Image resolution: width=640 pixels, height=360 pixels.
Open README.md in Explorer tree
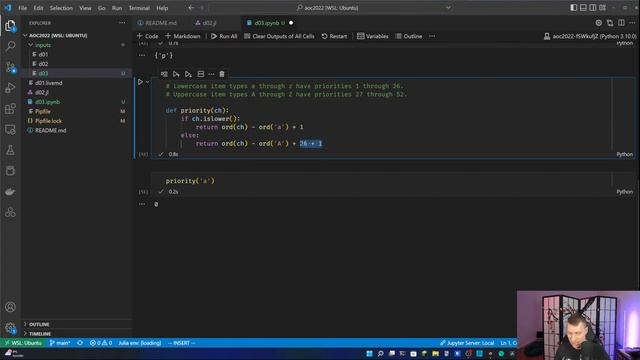[50, 130]
